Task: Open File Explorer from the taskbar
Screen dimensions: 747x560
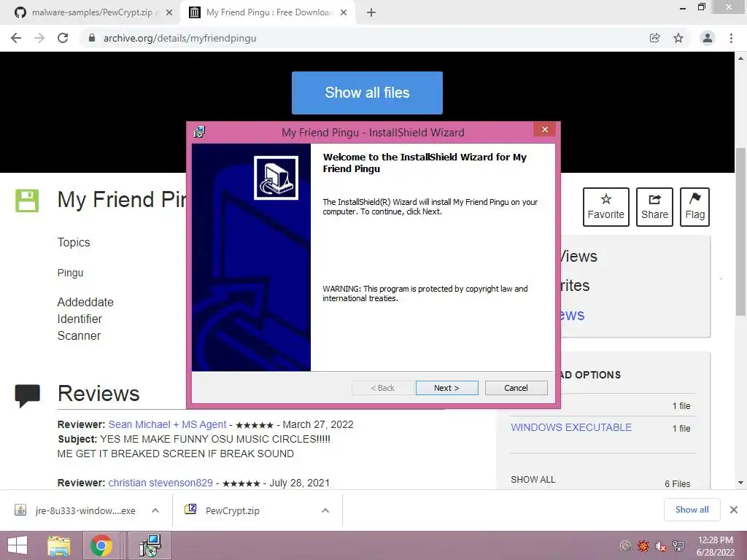Action: (59, 545)
